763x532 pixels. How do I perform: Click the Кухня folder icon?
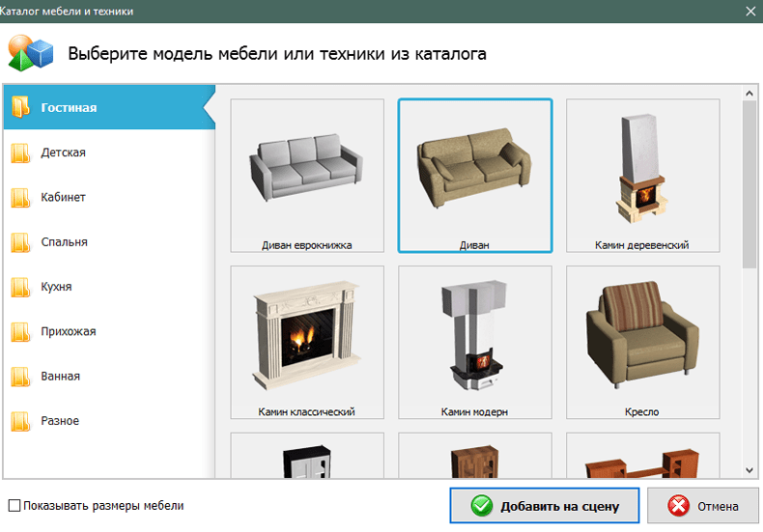point(20,287)
